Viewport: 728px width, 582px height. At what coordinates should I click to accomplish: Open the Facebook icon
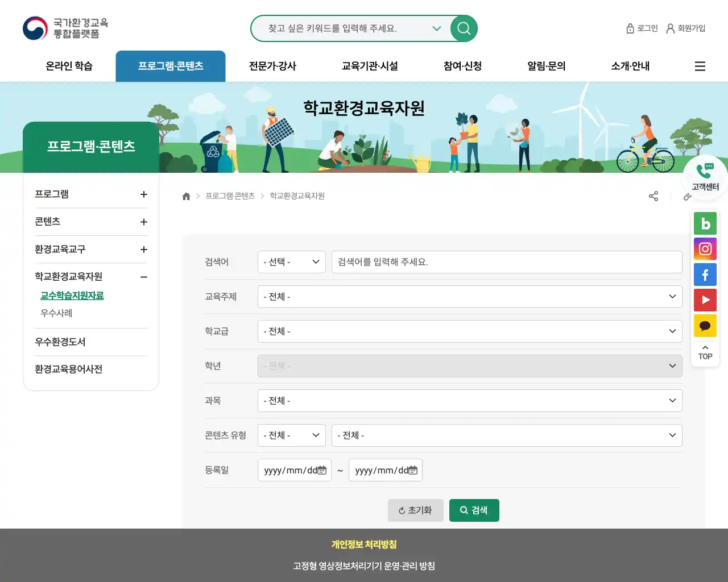coord(705,274)
